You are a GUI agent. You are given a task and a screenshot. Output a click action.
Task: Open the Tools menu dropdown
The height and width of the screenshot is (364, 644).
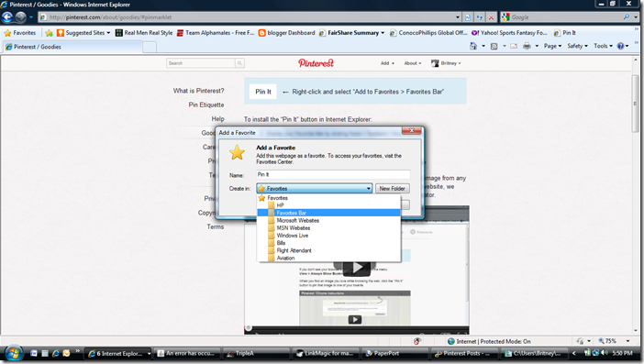click(603, 46)
